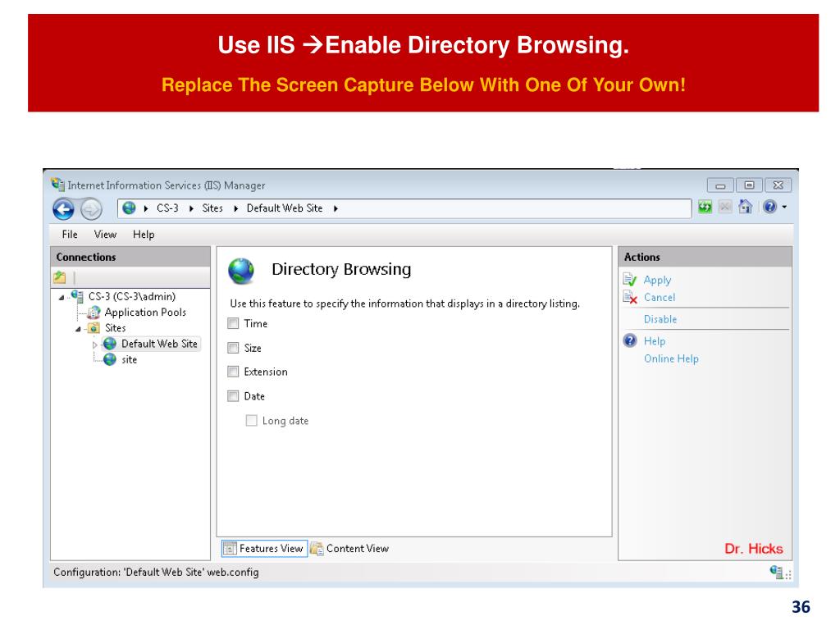The width and height of the screenshot is (840, 630).
Task: Open the View menu
Action: tap(105, 234)
